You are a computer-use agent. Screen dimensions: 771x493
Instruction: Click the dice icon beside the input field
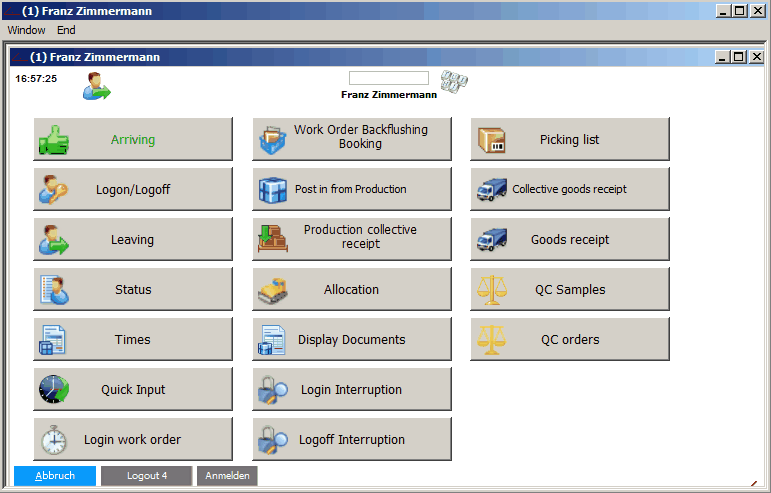455,82
